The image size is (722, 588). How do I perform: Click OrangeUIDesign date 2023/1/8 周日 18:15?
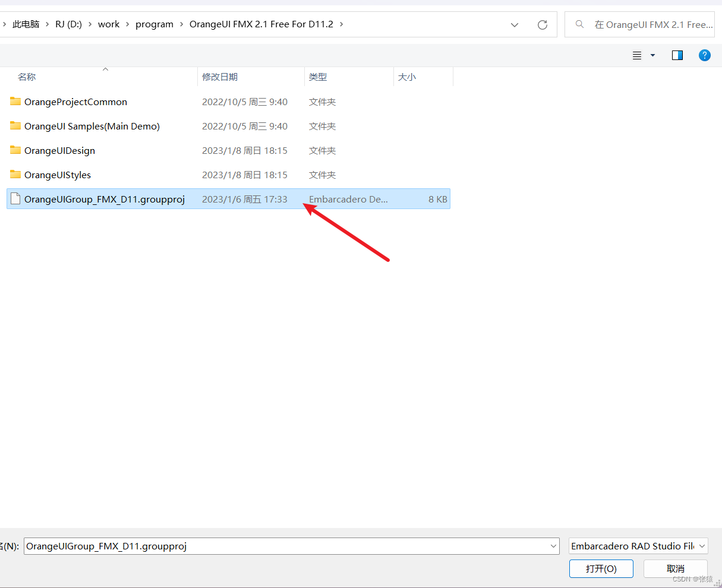coord(245,150)
